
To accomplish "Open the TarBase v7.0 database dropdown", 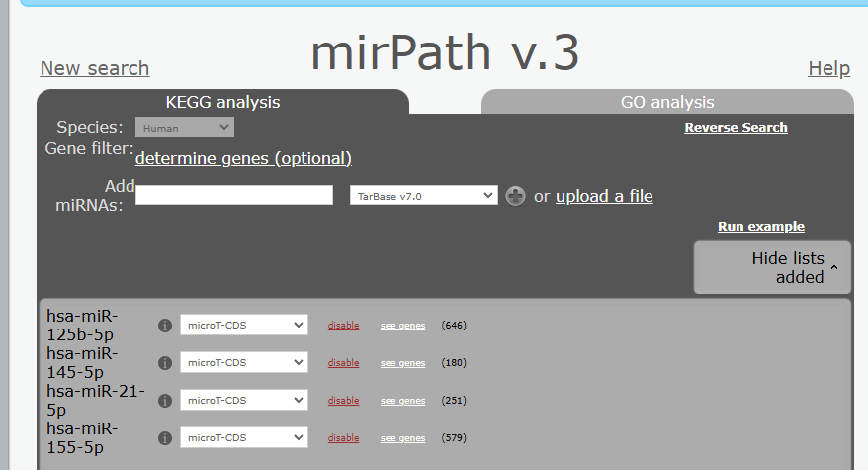I will click(x=423, y=196).
